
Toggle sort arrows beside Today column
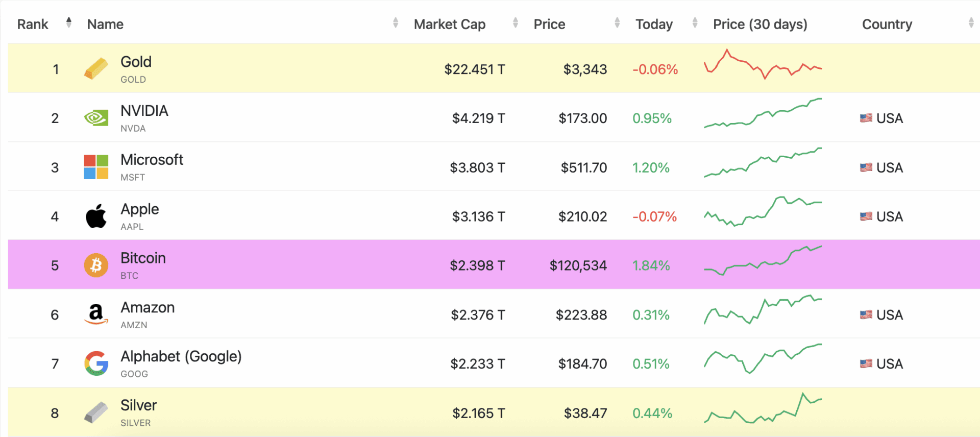click(695, 23)
